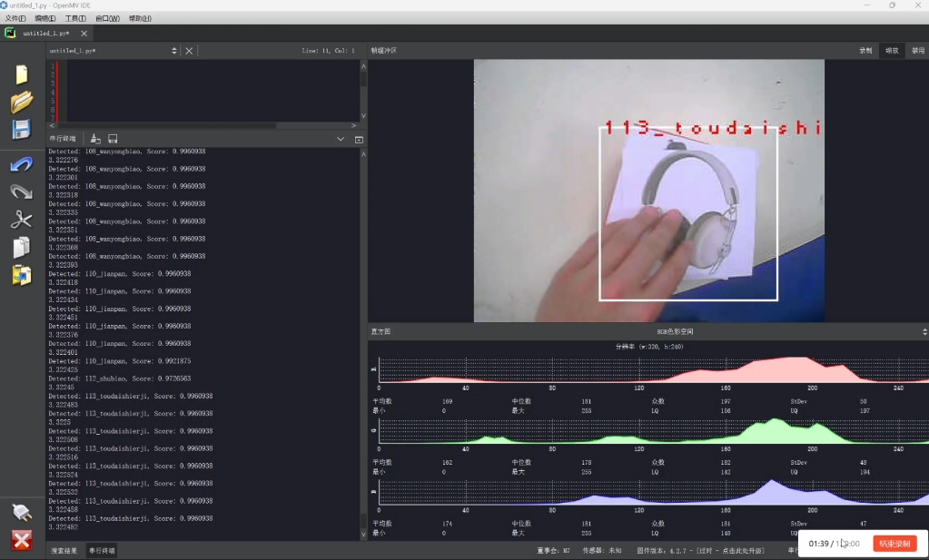This screenshot has width=929, height=560.
Task: Paste from clipboard icon in sidebar
Action: tap(21, 275)
